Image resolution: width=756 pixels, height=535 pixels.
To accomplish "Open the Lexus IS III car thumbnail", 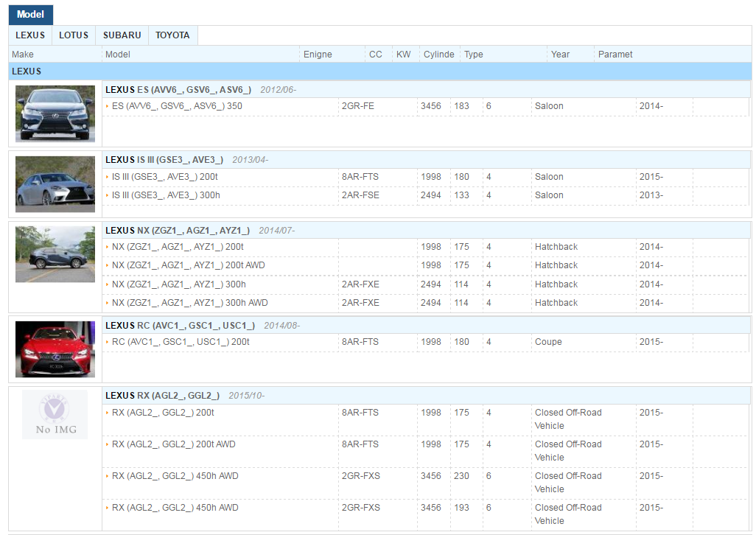I will coord(55,184).
